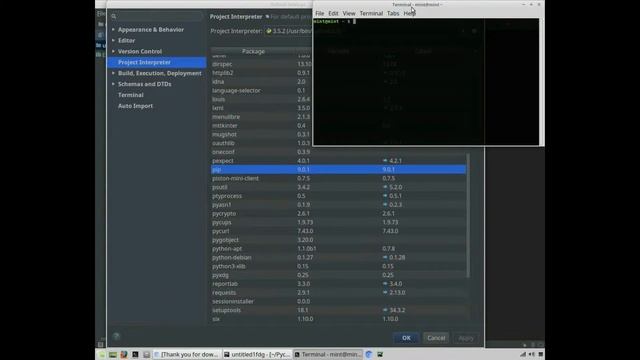The image size is (640, 360).
Task: Select the six package row
Action: [338, 319]
